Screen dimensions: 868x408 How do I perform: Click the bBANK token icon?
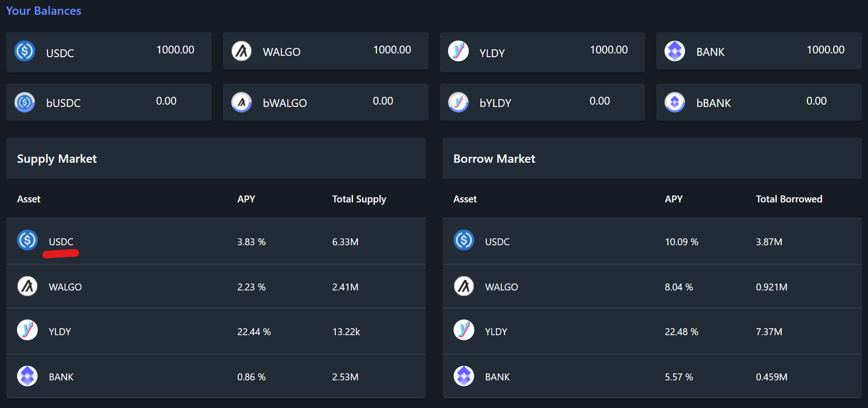675,102
